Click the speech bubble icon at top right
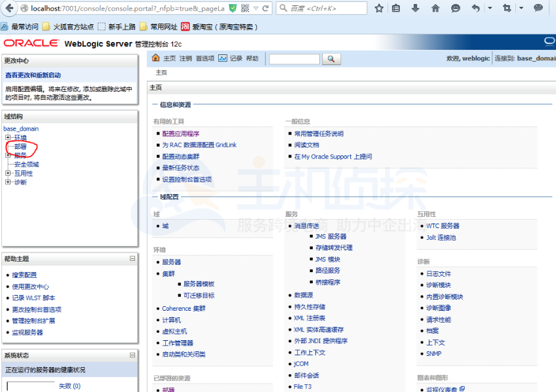 pos(538,9)
